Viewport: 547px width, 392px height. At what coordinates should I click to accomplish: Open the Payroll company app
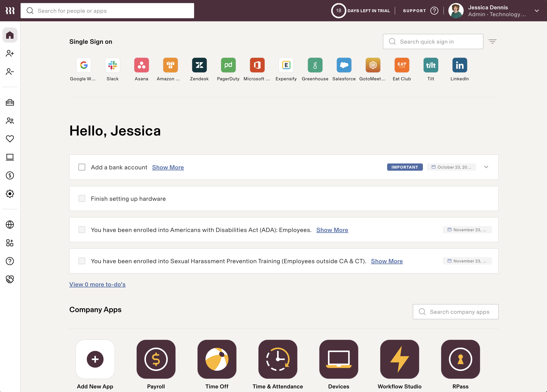point(156,359)
